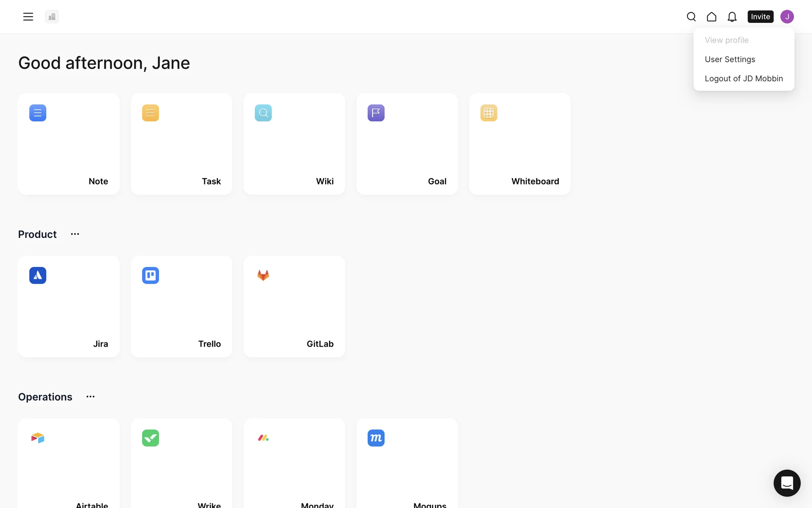812x508 pixels.
Task: Click the purple J user avatar
Action: (787, 17)
